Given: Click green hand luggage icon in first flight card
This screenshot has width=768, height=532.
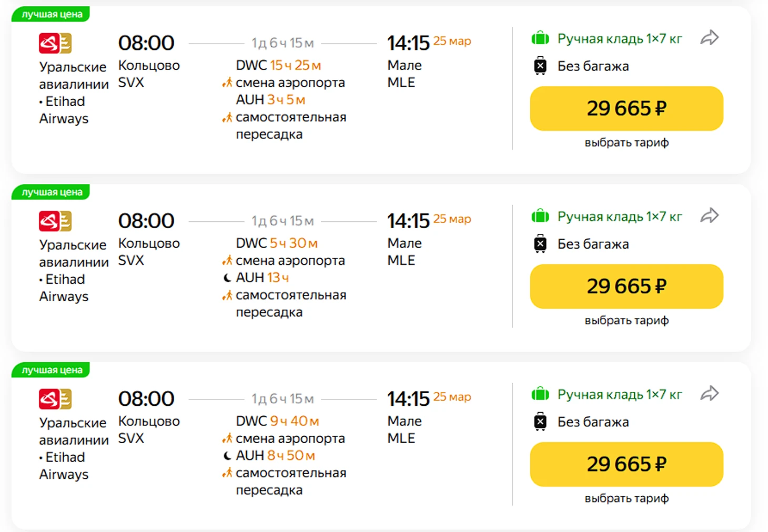Looking at the screenshot, I should pos(540,38).
